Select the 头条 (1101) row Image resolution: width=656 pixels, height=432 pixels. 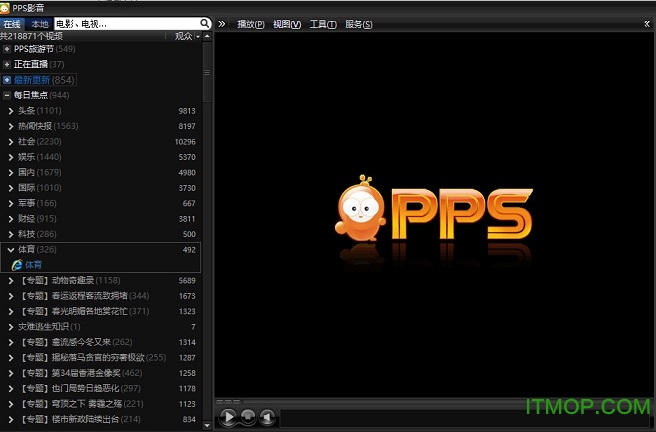pyautogui.click(x=100, y=111)
